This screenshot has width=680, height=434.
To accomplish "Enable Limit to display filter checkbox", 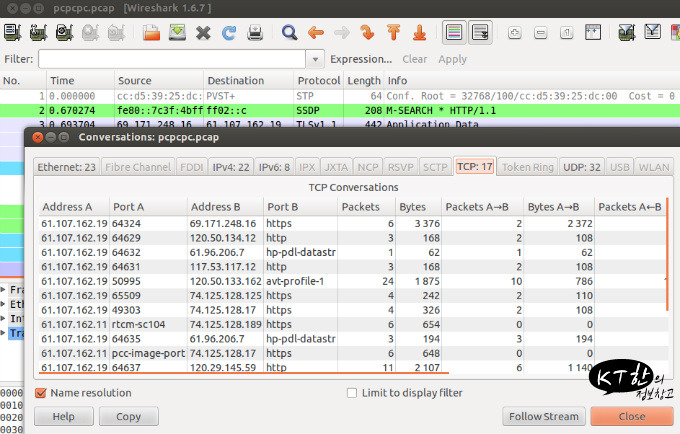I will [352, 393].
